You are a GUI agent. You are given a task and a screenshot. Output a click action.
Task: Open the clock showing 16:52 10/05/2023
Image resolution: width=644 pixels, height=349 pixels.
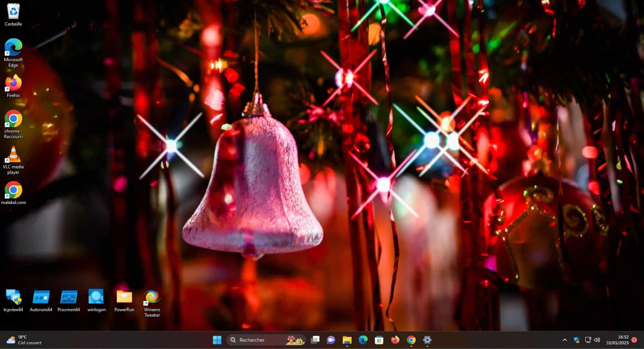617,340
